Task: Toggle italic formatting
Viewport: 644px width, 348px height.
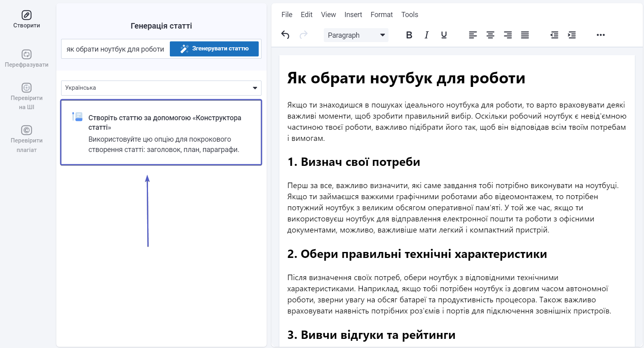Action: (x=427, y=35)
